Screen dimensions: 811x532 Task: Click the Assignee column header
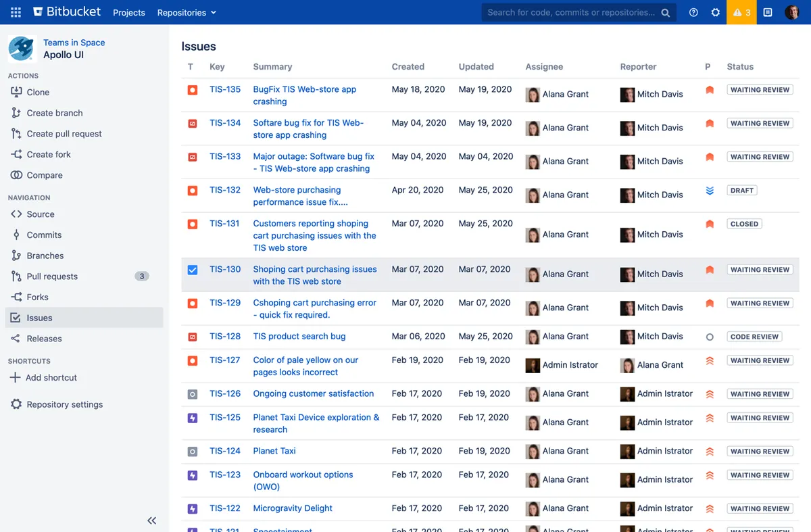point(545,67)
